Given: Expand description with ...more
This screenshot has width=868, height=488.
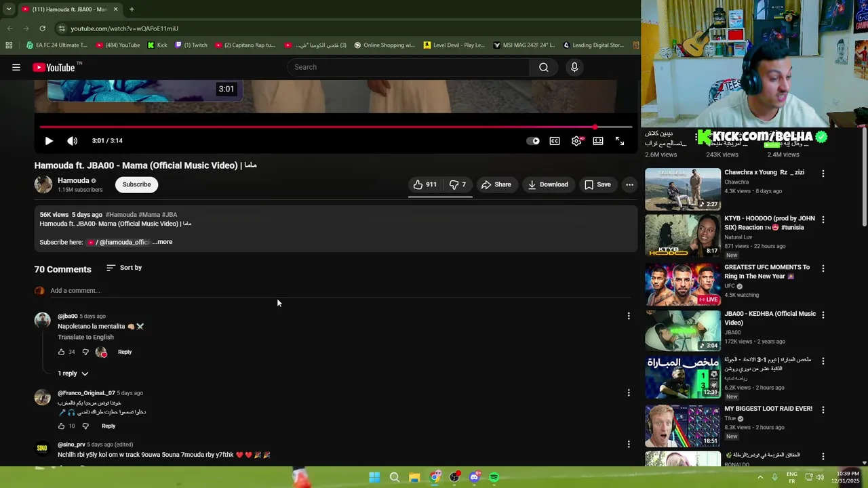Looking at the screenshot, I should 163,242.
